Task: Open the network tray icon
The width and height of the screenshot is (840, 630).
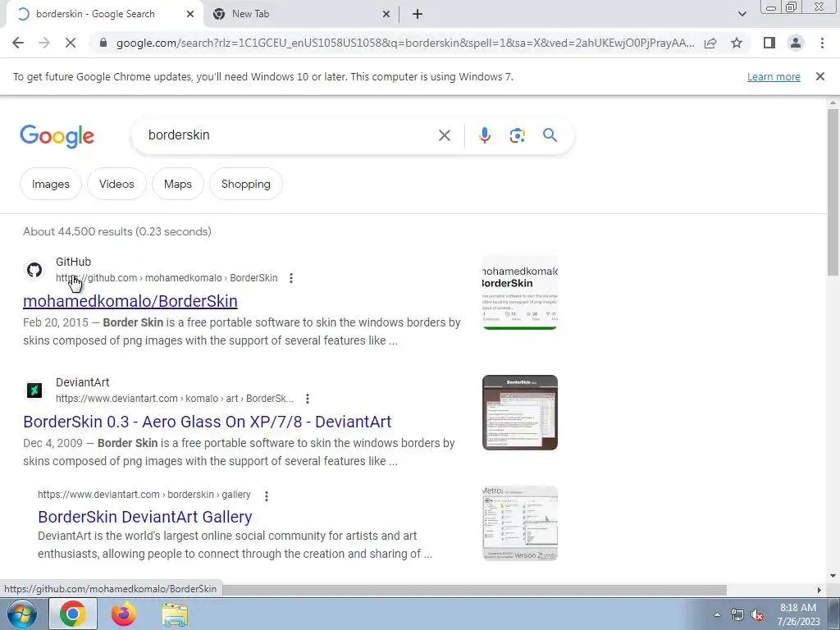Action: tap(737, 615)
